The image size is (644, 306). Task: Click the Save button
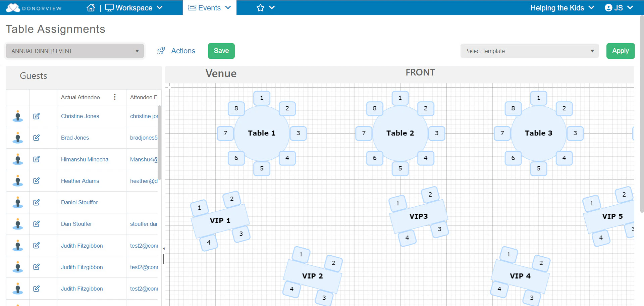(x=221, y=51)
